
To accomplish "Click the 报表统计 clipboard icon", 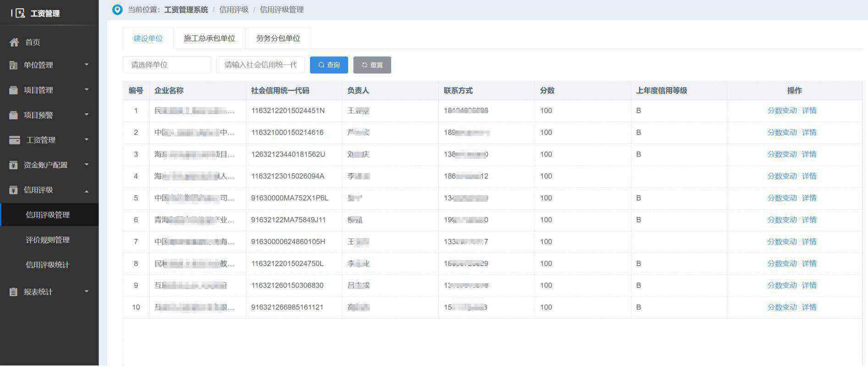I will coord(13,292).
